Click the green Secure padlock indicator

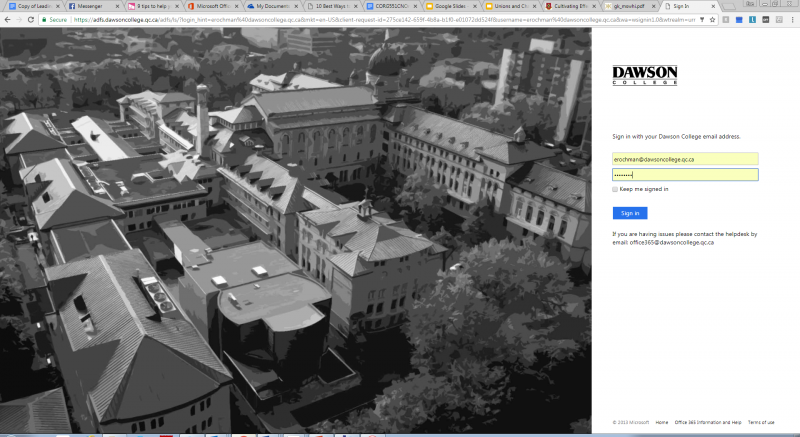point(55,19)
